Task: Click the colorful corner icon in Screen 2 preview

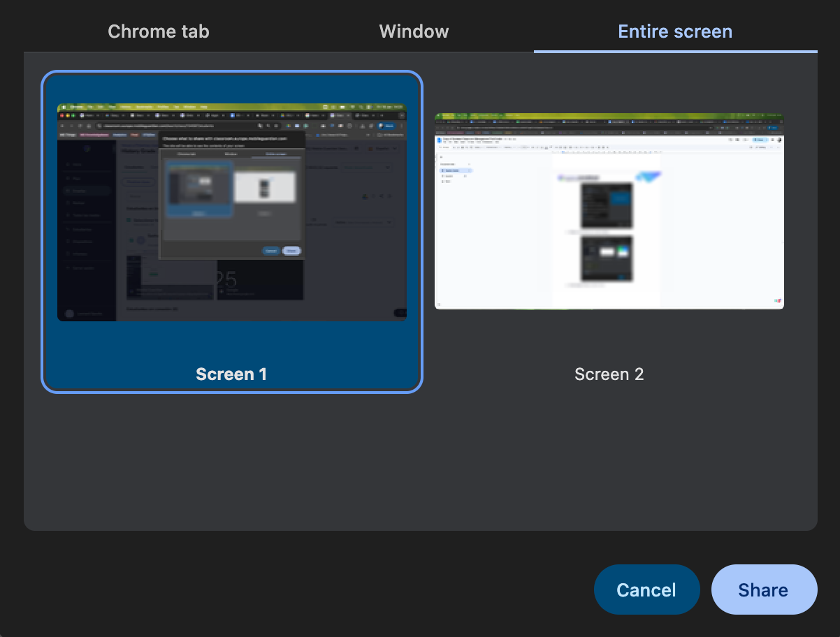Action: (x=777, y=300)
